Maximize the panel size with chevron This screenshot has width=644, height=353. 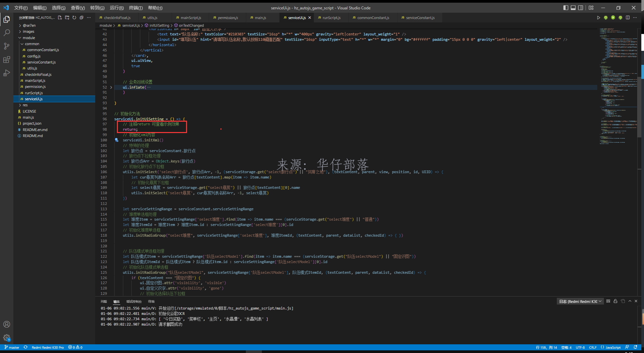tap(630, 301)
